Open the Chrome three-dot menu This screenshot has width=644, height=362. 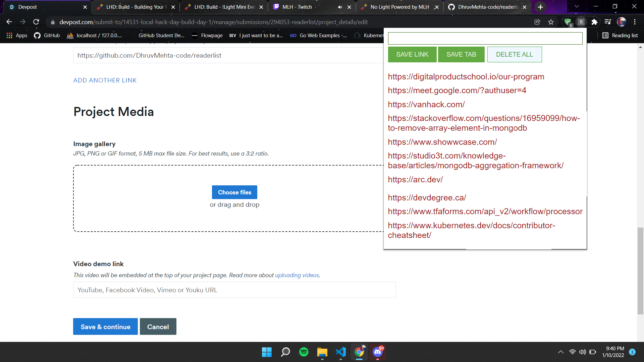[x=635, y=22]
